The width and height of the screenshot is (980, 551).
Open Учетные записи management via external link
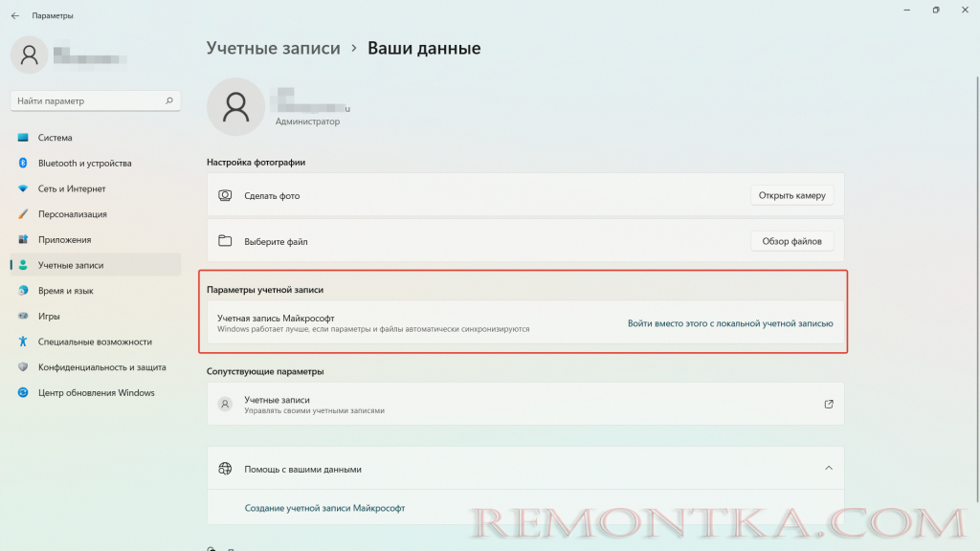pos(829,404)
